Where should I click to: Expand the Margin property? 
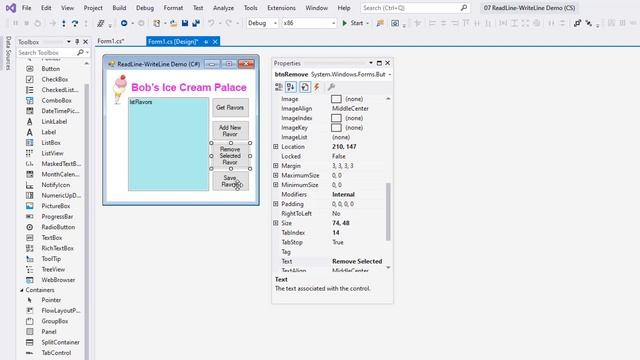pyautogui.click(x=276, y=166)
